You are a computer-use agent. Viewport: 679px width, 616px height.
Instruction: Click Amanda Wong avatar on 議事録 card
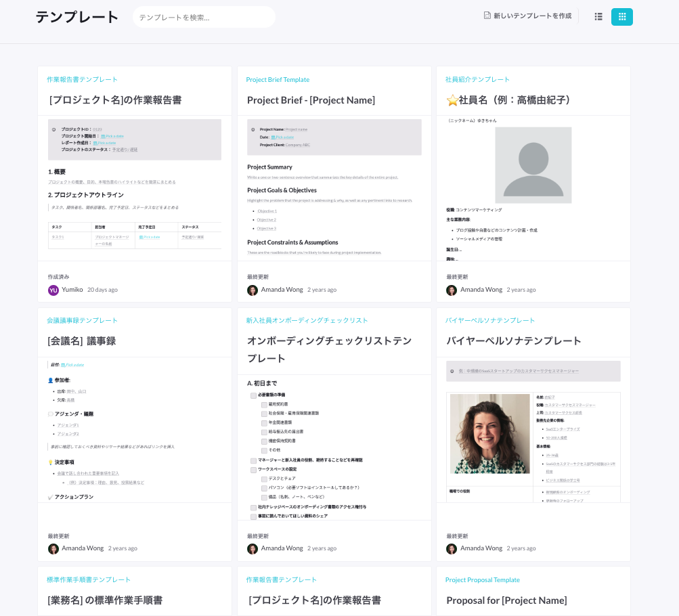click(53, 548)
